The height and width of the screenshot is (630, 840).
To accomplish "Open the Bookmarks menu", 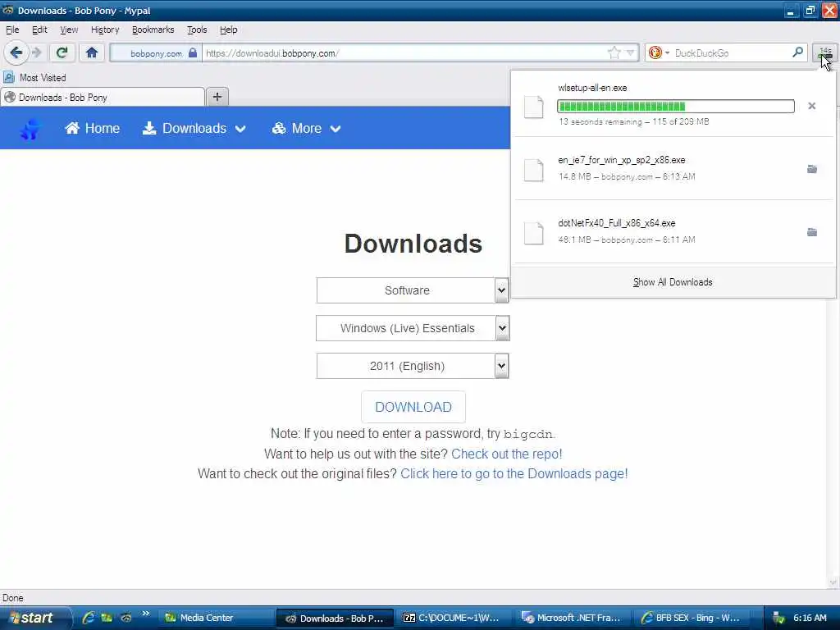I will (153, 30).
